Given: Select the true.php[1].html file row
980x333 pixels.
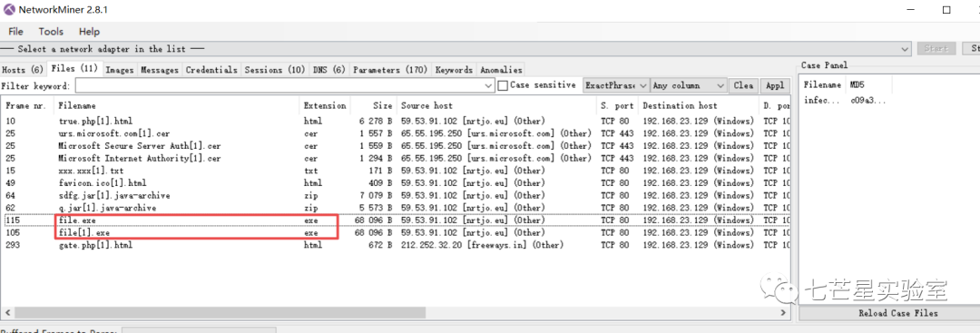Looking at the screenshot, I should [396, 121].
